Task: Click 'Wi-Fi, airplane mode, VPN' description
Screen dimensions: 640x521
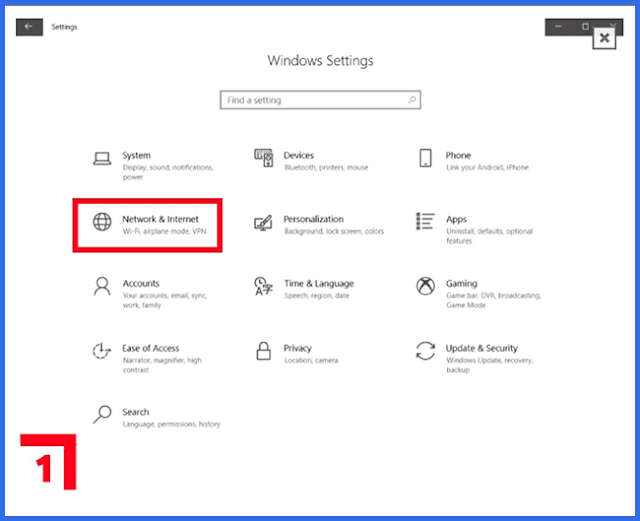Action: coord(164,231)
